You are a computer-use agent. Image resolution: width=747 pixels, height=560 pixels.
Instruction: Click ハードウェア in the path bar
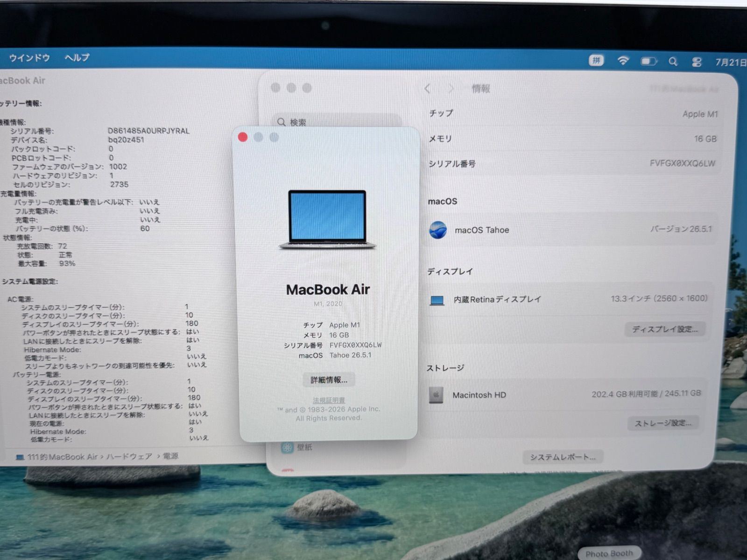[129, 456]
